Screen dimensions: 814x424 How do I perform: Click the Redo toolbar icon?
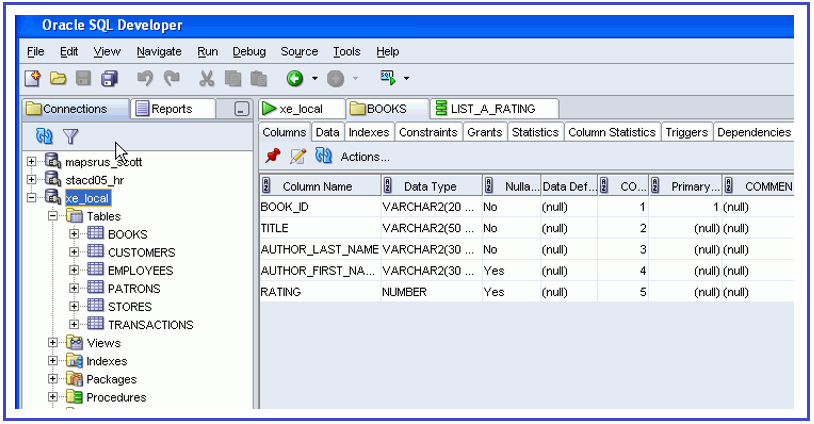pyautogui.click(x=171, y=78)
